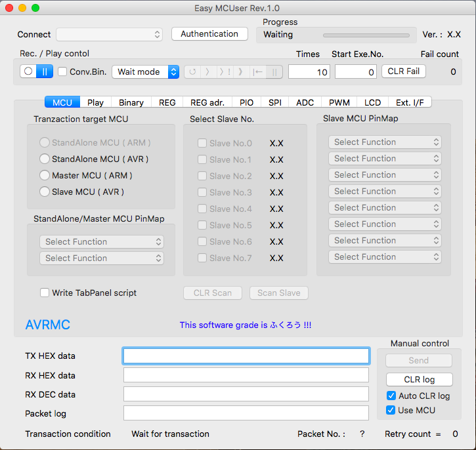
Task: Open last Slave MCU PinMap dropdown
Action: click(385, 256)
